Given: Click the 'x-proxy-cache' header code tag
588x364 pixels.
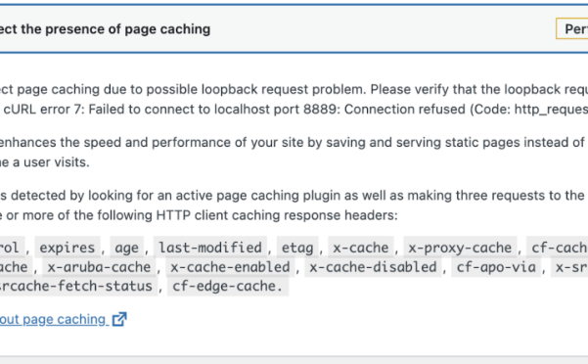Looking at the screenshot, I should [x=460, y=248].
